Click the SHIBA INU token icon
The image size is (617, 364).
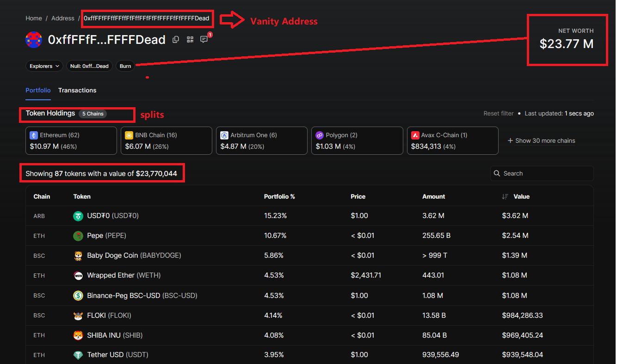[x=78, y=335]
